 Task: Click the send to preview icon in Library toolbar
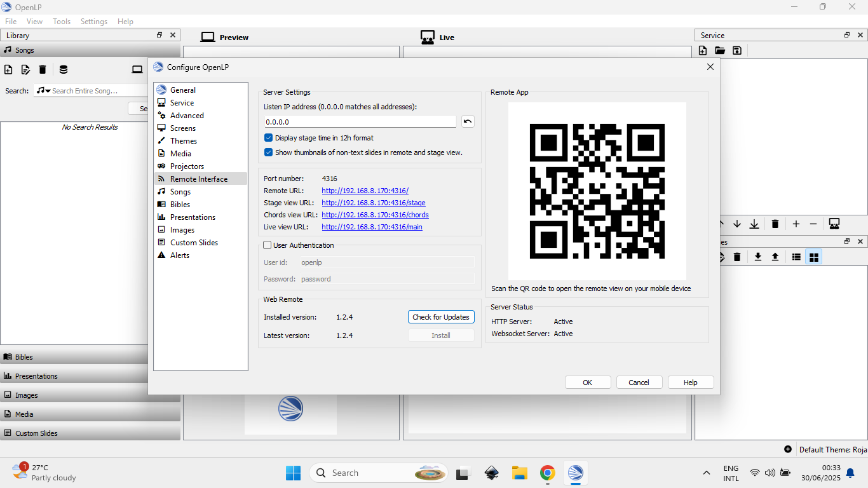(137, 69)
